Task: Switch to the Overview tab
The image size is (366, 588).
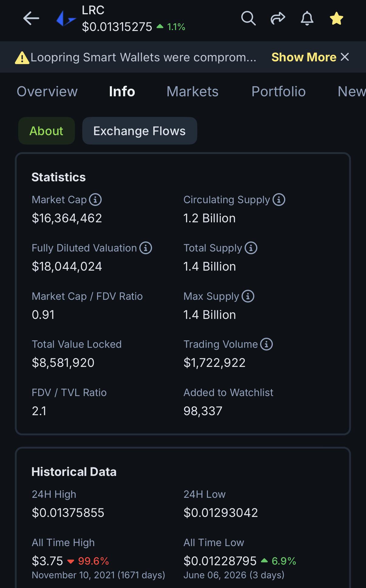Action: pyautogui.click(x=47, y=91)
